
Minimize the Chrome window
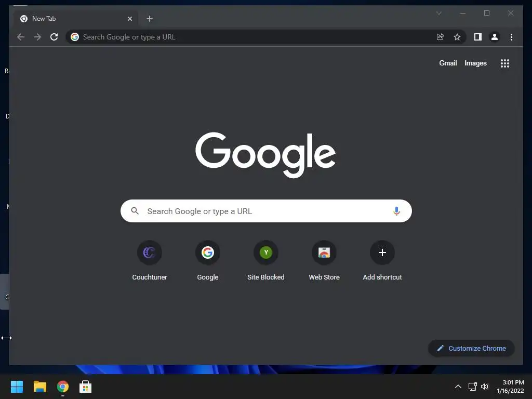click(463, 13)
